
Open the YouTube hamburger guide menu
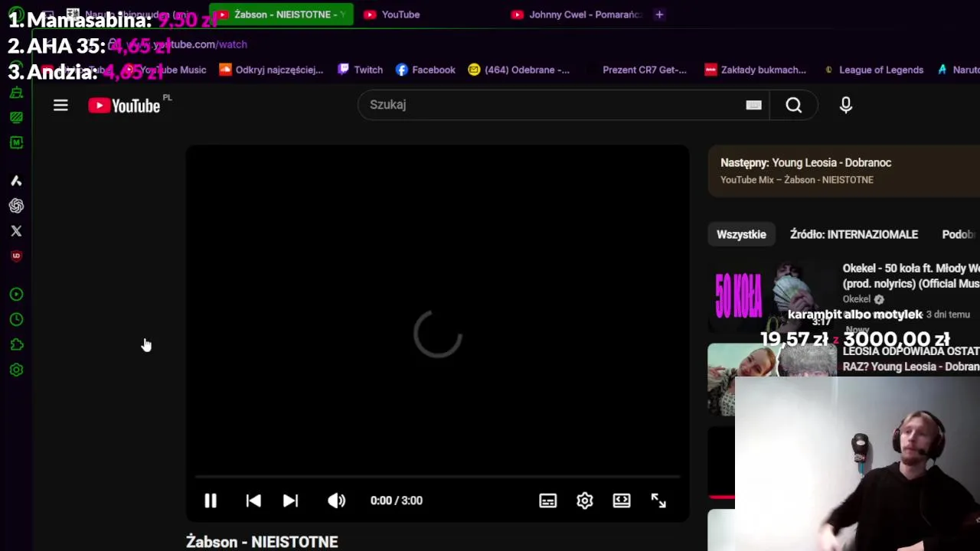pos(60,106)
